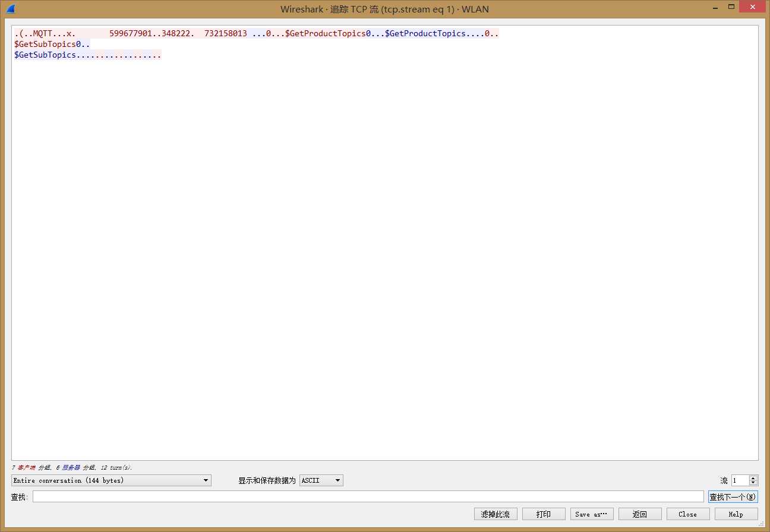Viewport: 770px width, 532px height.
Task: Click the 599677901 number in the stream
Action: pos(131,34)
